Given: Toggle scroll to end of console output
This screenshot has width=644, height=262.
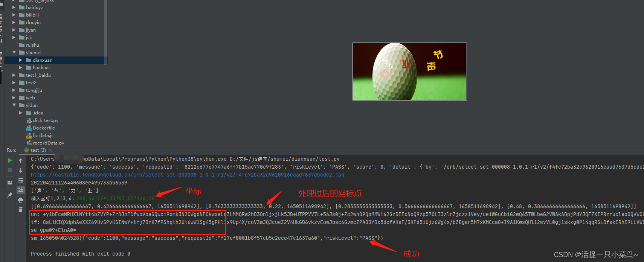Looking at the screenshot, I should pyautogui.click(x=21, y=190).
